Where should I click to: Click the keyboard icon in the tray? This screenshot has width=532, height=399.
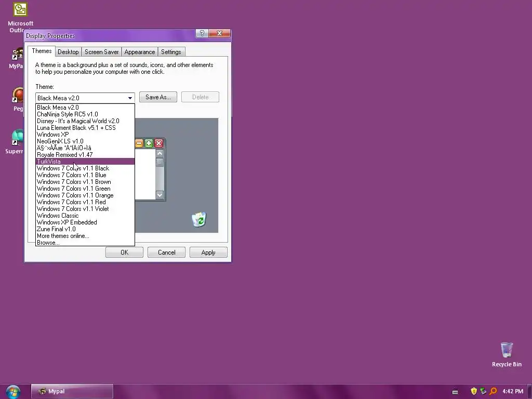[x=455, y=392]
